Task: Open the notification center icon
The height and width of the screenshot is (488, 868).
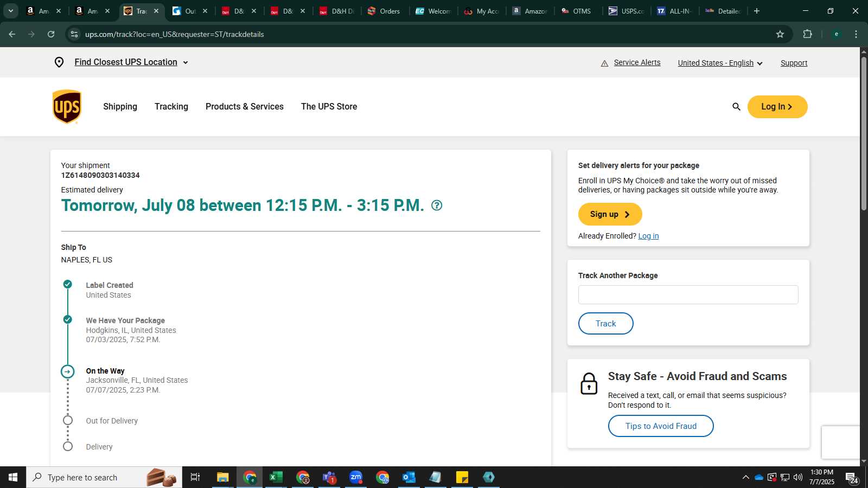Action: click(x=851, y=478)
